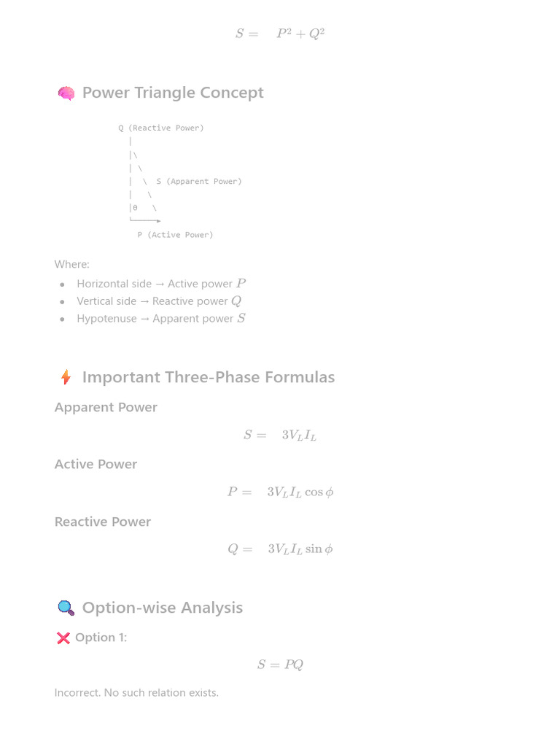Click the red cross mark icon
Screen dimensions: 560x747
[63, 638]
